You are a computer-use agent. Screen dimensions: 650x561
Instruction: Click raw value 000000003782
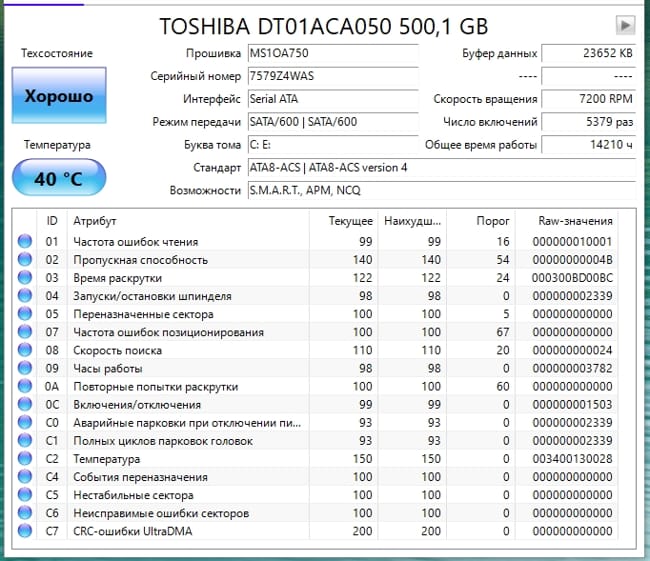pos(572,368)
